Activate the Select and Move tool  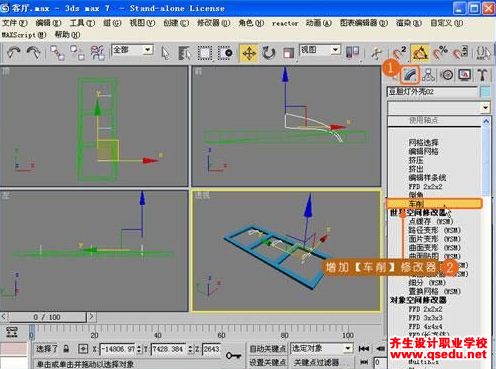tap(249, 53)
